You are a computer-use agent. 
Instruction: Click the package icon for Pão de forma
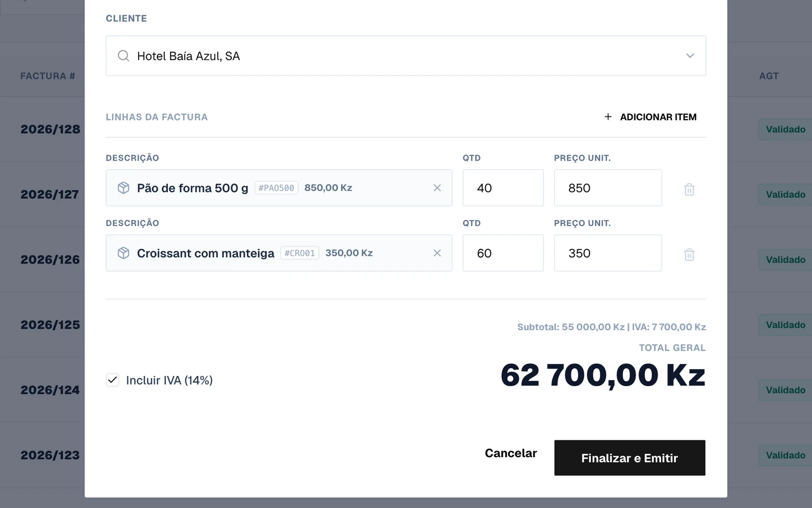point(123,188)
